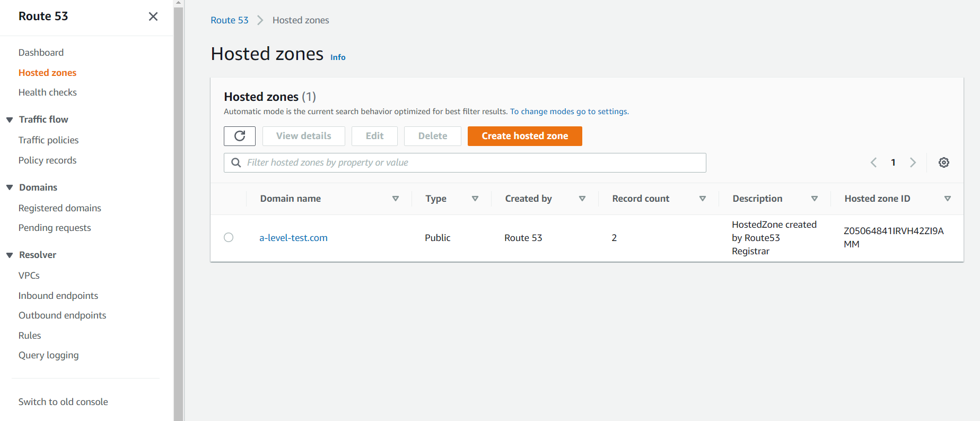Open the Info link beside Hosted zones
The image size is (980, 421).
click(338, 57)
